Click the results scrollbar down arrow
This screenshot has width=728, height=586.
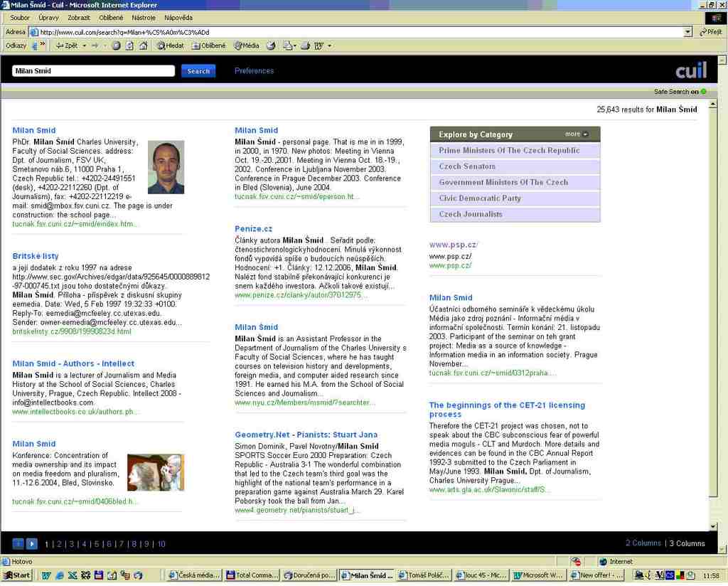[713, 526]
